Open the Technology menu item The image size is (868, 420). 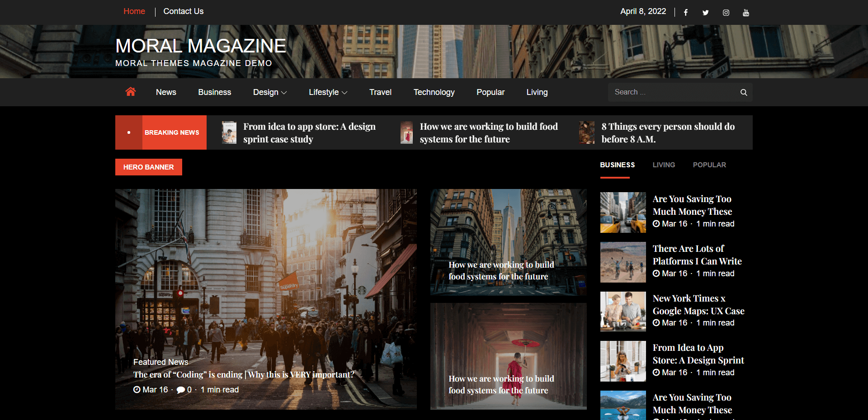pyautogui.click(x=434, y=92)
